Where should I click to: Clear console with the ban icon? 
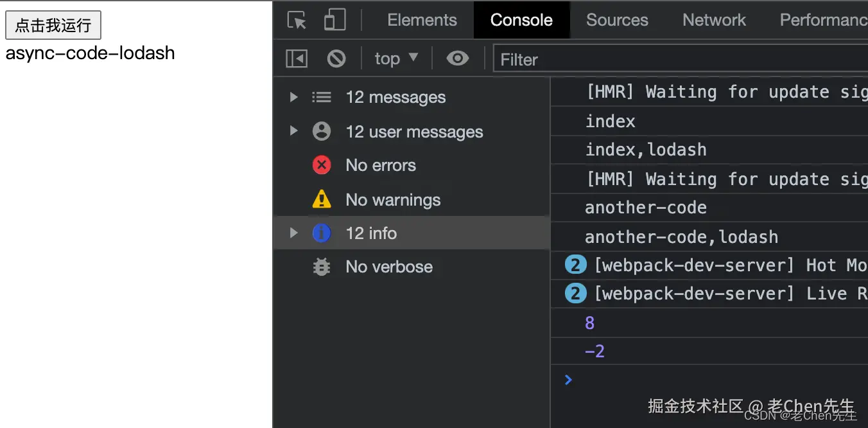point(336,59)
